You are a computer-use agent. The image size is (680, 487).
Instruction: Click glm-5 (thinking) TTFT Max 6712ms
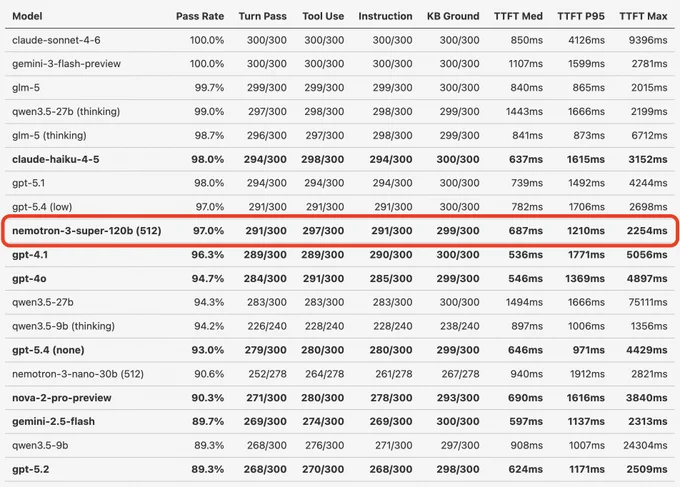(649, 135)
